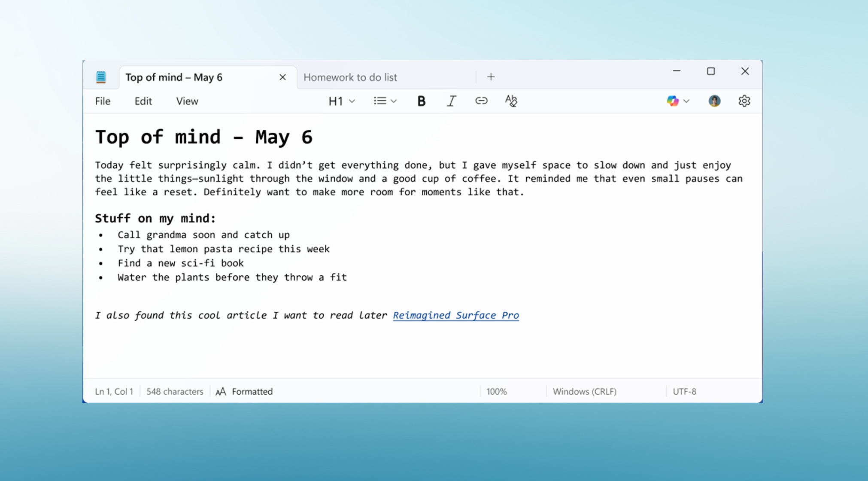
Task: Toggle the Formatted mode in the status bar
Action: click(x=244, y=391)
